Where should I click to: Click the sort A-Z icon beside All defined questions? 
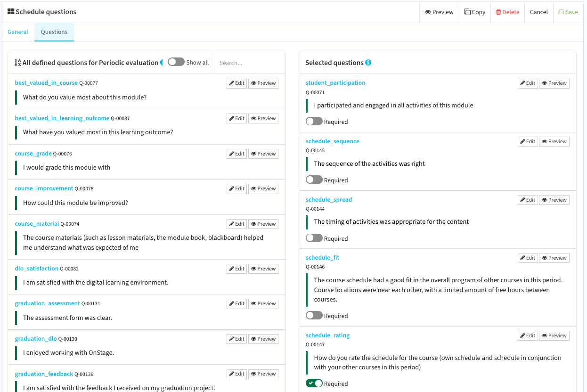18,62
